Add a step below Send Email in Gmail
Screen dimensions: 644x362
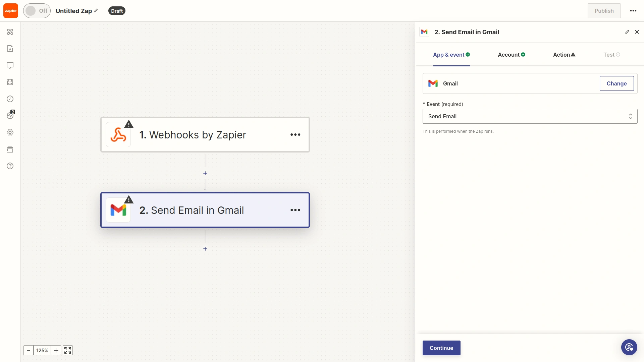tap(205, 248)
